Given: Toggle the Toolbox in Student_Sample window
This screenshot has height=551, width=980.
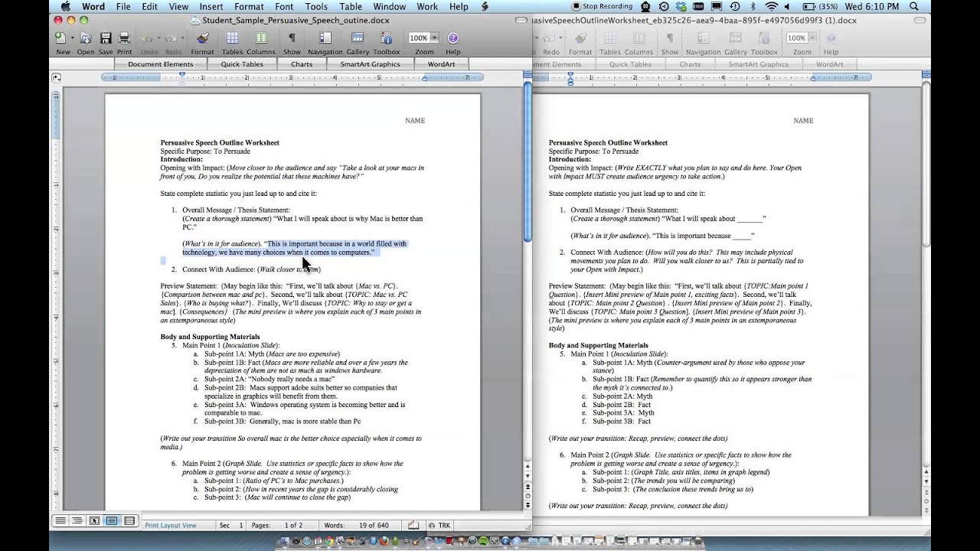Looking at the screenshot, I should pos(385,38).
